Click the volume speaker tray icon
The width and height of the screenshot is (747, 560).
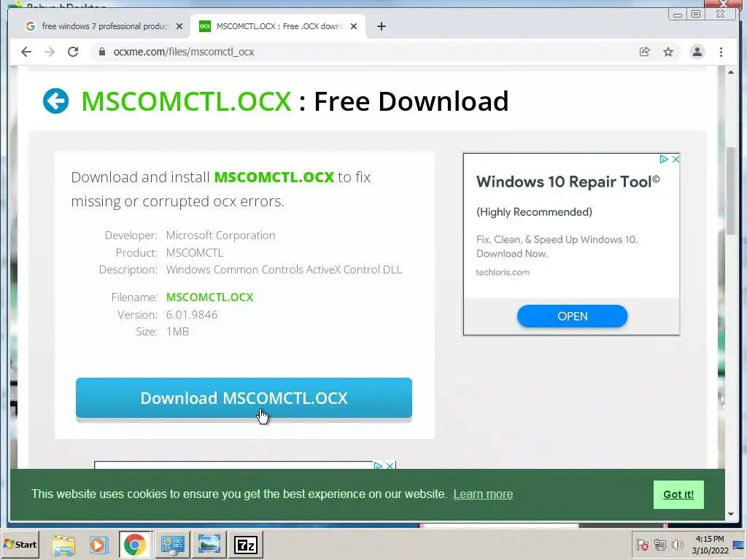click(676, 544)
